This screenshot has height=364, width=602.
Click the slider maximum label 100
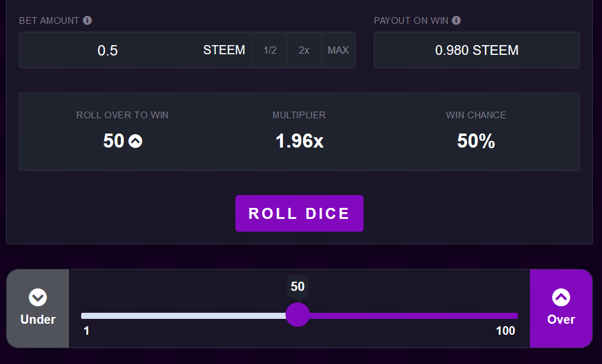505,331
